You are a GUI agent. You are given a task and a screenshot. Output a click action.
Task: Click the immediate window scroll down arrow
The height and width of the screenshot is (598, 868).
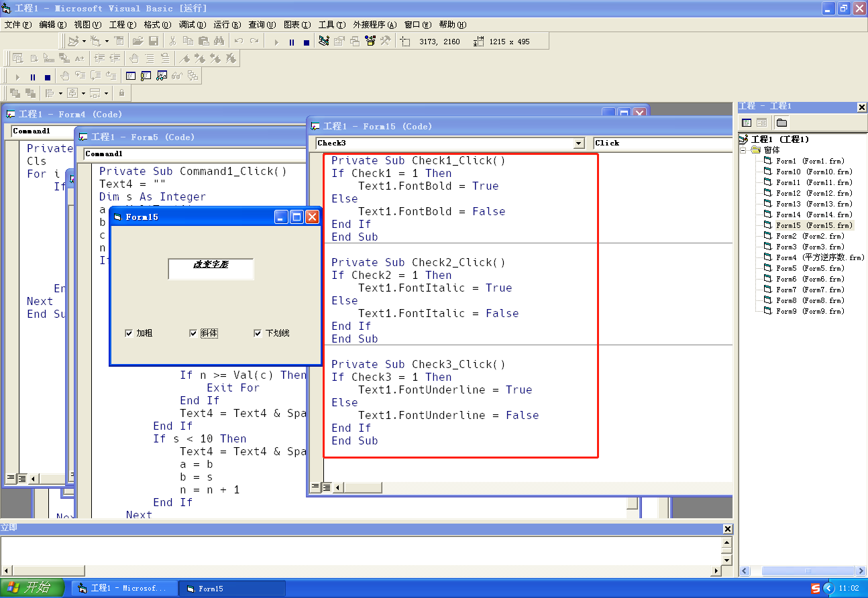point(726,559)
